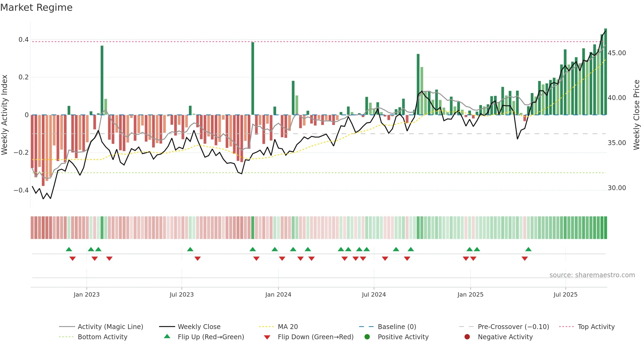This screenshot has height=362, width=644.
Task: Click the green Positive Activity legend dot
Action: click(367, 337)
